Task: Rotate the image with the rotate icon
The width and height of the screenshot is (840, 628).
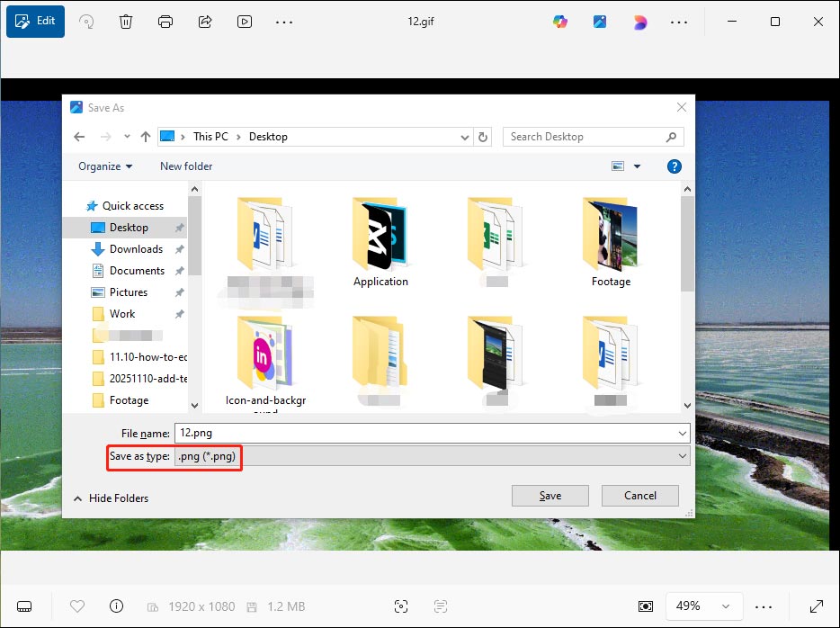Action: pos(86,21)
